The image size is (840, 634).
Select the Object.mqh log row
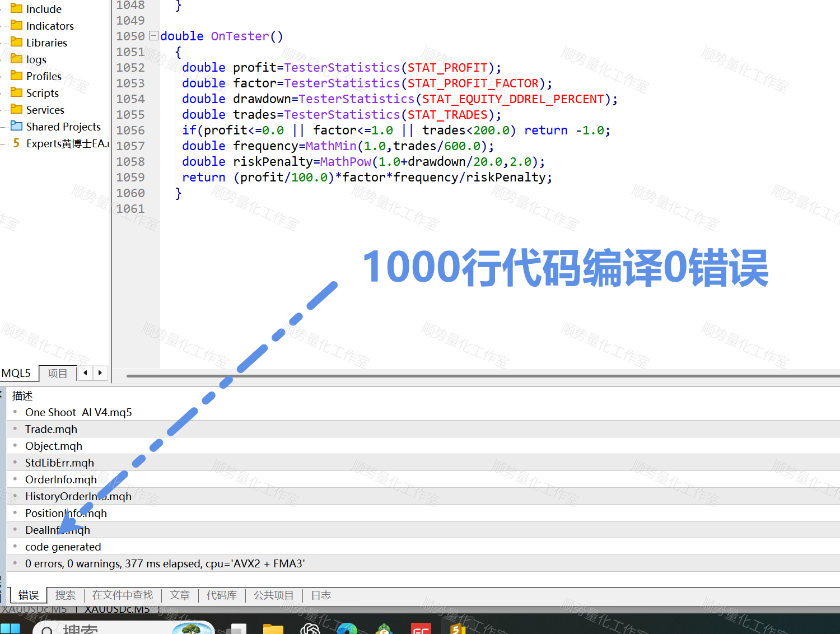coord(423,446)
